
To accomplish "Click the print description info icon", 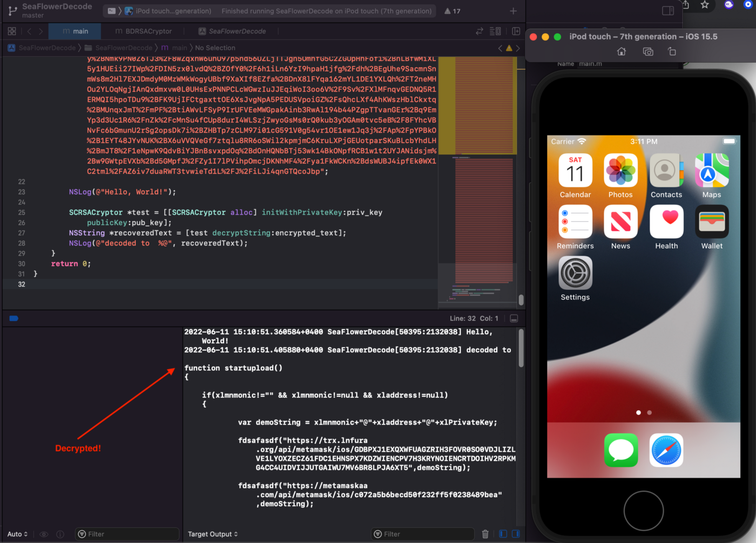I will (60, 534).
